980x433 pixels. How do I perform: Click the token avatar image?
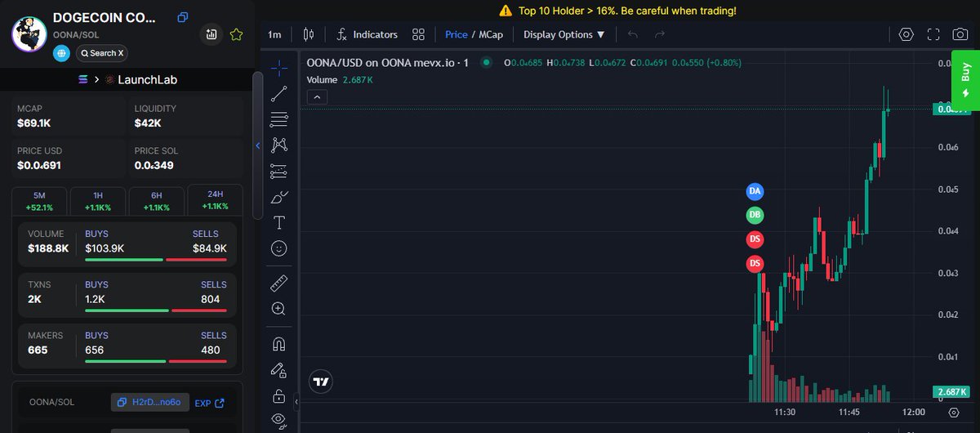(x=30, y=34)
